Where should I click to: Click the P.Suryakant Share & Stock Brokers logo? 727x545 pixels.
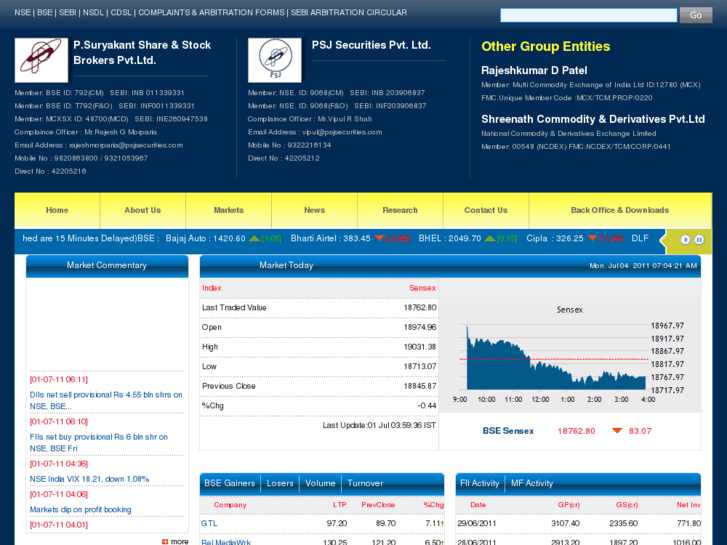coord(41,60)
